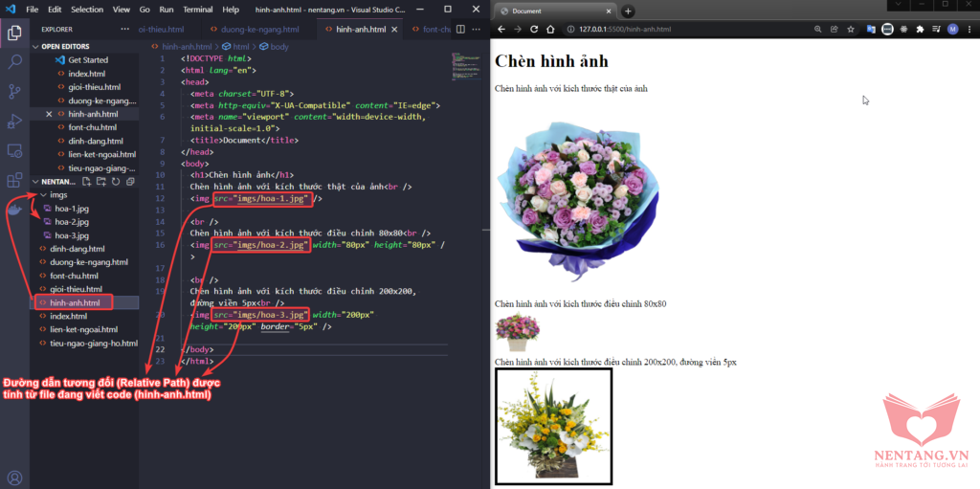Select index.html in open editors list
980x489 pixels.
coord(87,73)
